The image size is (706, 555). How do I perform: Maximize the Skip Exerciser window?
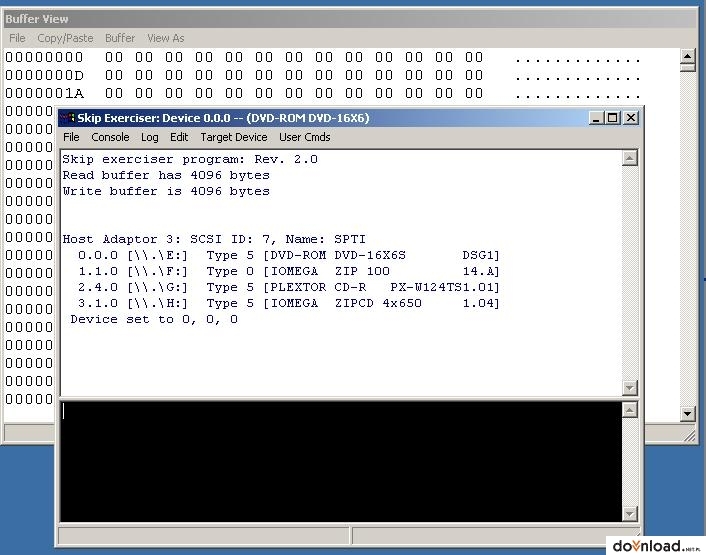click(612, 118)
